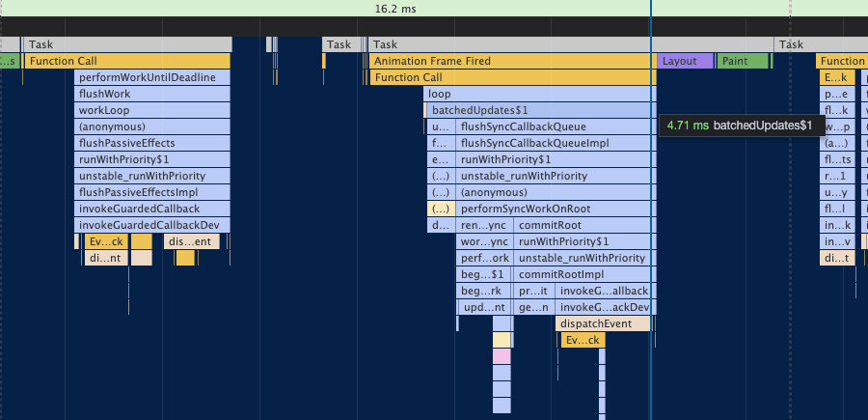Select the Animation Frame Fired event
The width and height of the screenshot is (868, 420).
pos(511,61)
